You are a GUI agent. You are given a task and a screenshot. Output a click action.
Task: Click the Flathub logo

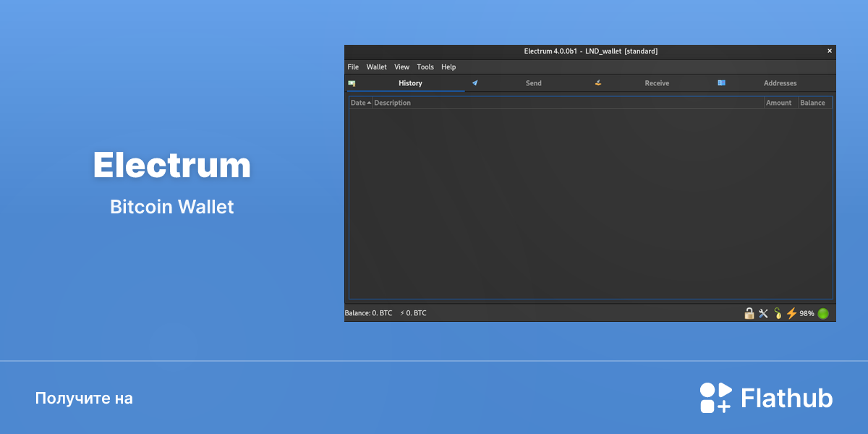(766, 398)
